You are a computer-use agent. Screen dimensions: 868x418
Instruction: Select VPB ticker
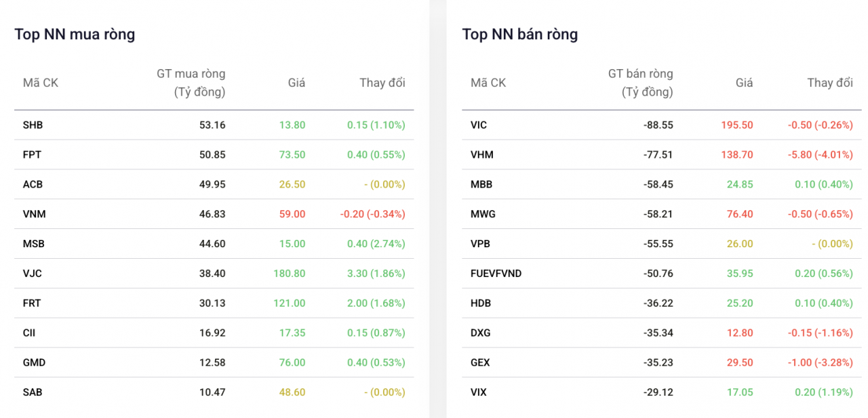pyautogui.click(x=480, y=244)
